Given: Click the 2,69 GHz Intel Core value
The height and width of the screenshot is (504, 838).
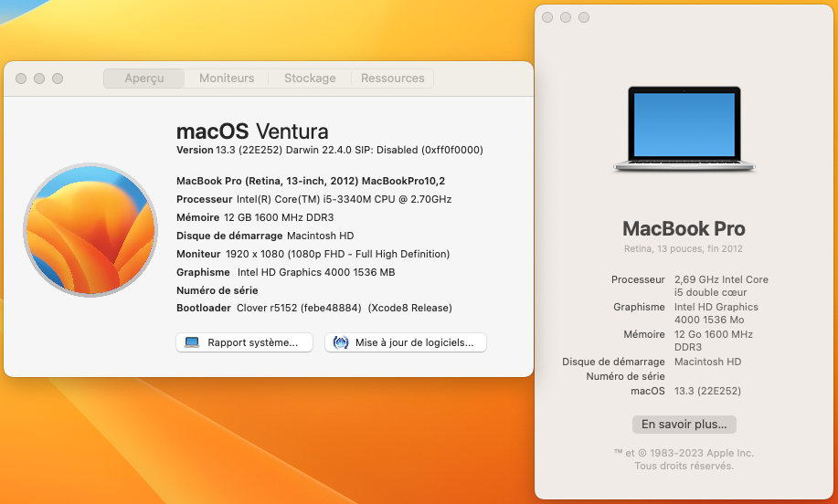Looking at the screenshot, I should coord(721,286).
